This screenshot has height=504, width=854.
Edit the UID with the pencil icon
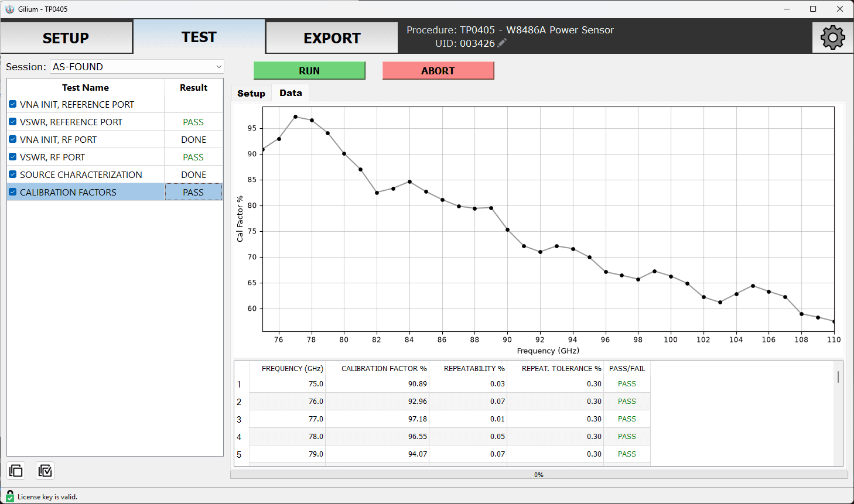pyautogui.click(x=502, y=43)
